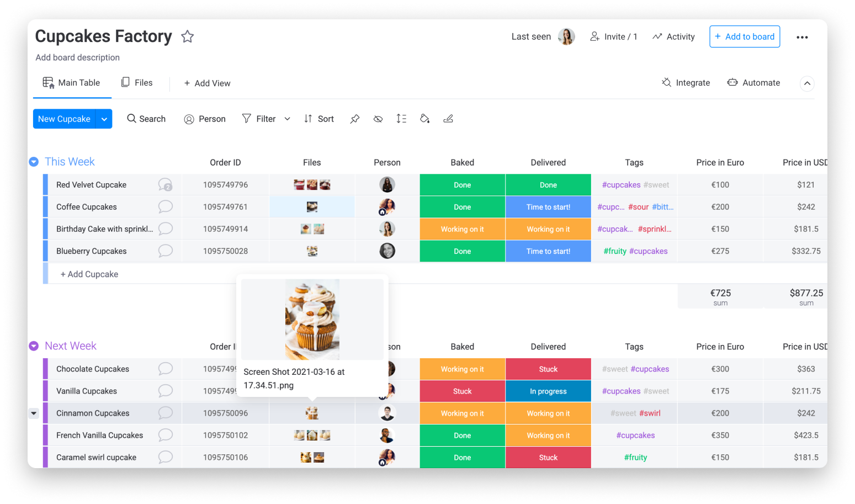Click the French Vanilla Cupcakes person avatar

(x=387, y=435)
